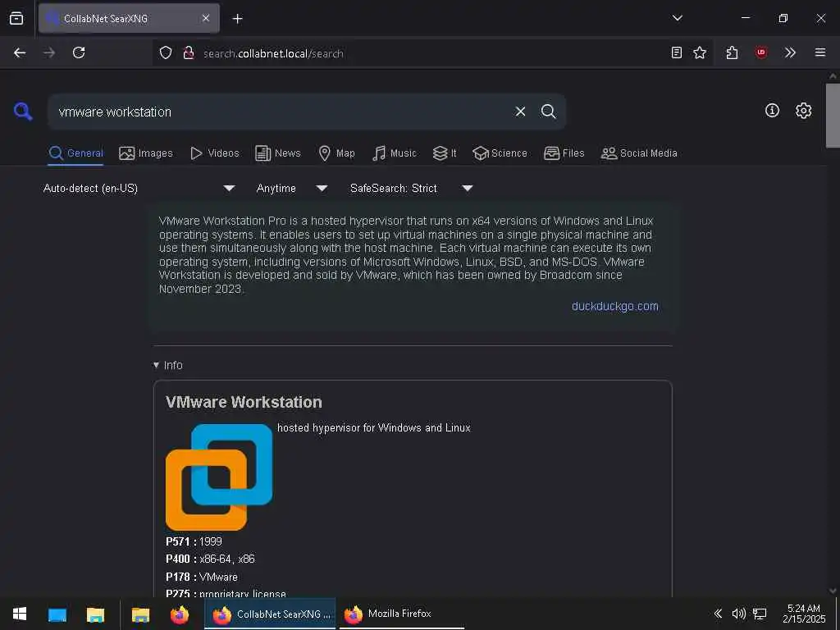The image size is (840, 630).
Task: Select the General search category
Action: [75, 153]
